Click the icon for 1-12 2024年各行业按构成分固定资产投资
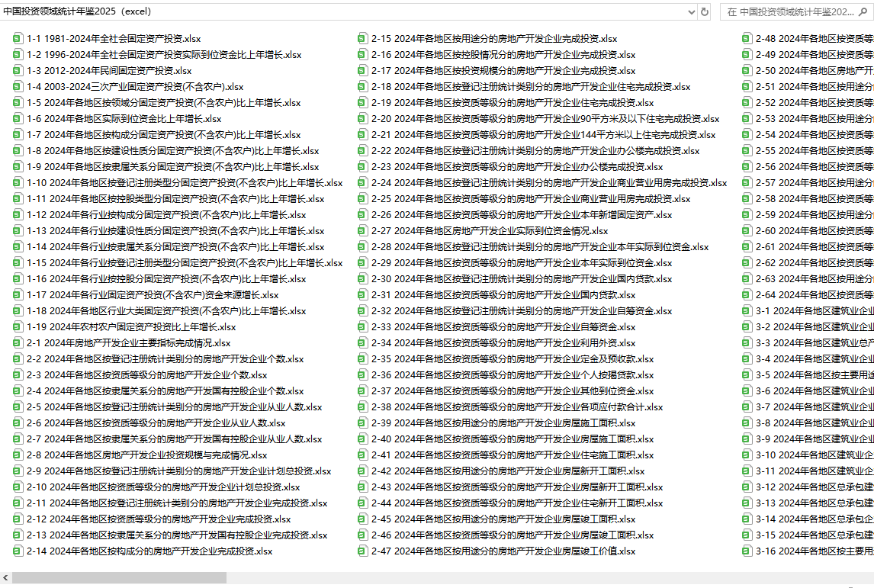The height and width of the screenshot is (588, 874). click(18, 214)
